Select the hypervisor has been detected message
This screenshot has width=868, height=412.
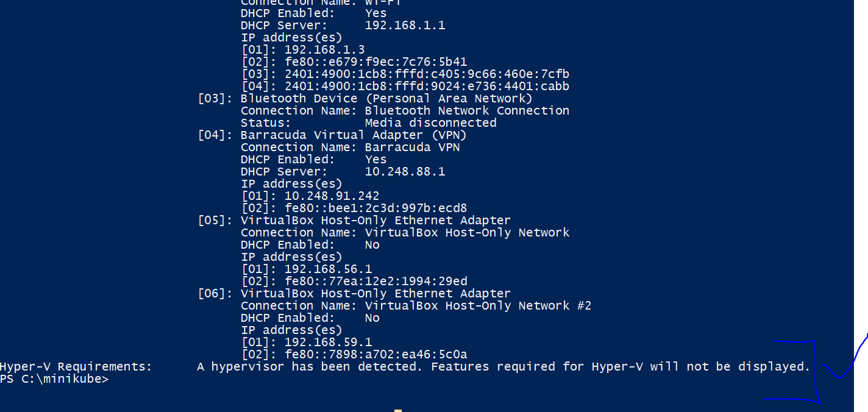point(503,367)
